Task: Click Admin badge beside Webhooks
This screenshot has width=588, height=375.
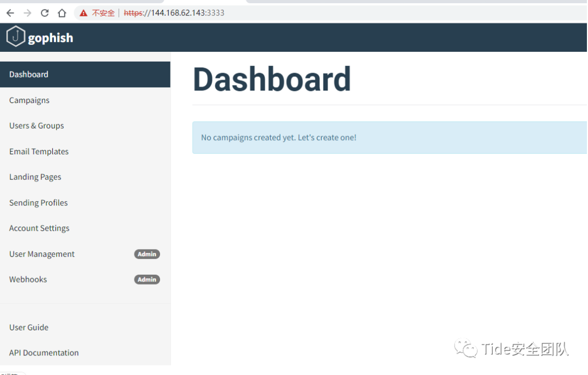Action: coord(147,280)
